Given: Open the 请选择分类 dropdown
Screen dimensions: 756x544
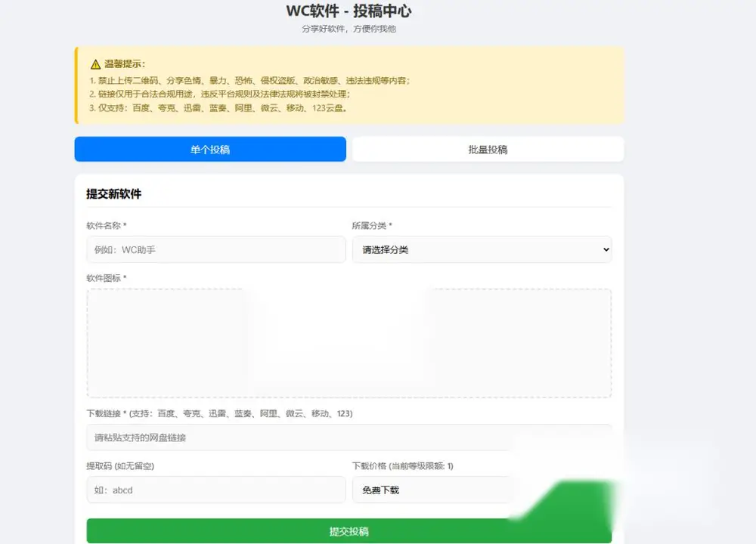Looking at the screenshot, I should click(482, 249).
